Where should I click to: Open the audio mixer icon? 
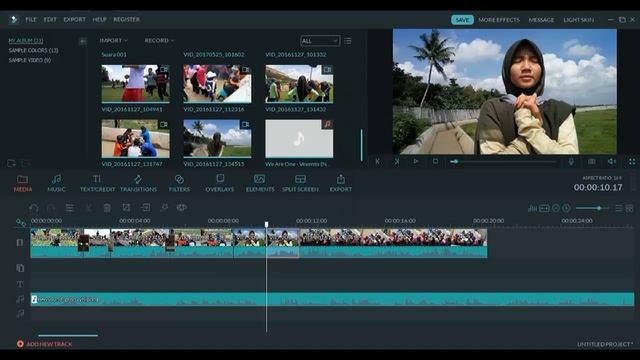point(532,208)
